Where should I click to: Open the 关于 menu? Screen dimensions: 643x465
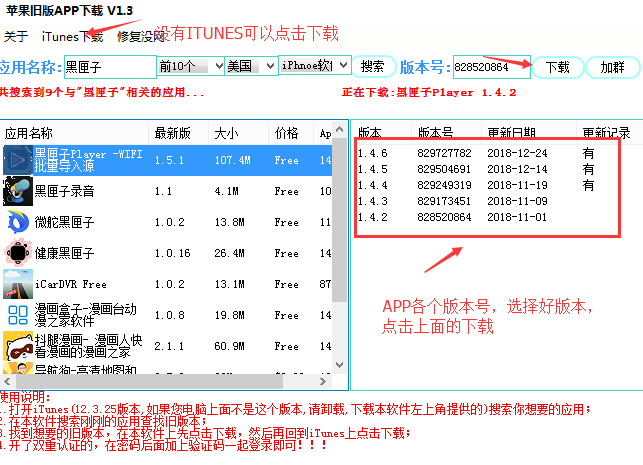pos(16,36)
